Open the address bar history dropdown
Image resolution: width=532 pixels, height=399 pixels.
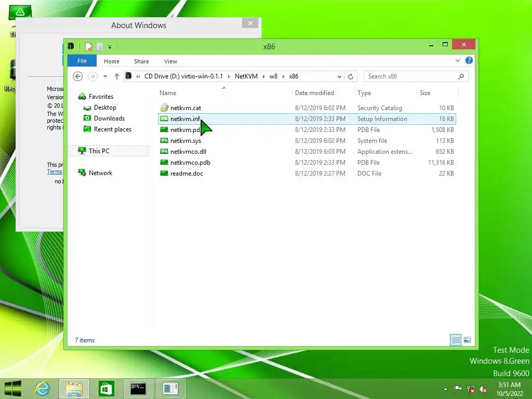coord(339,76)
